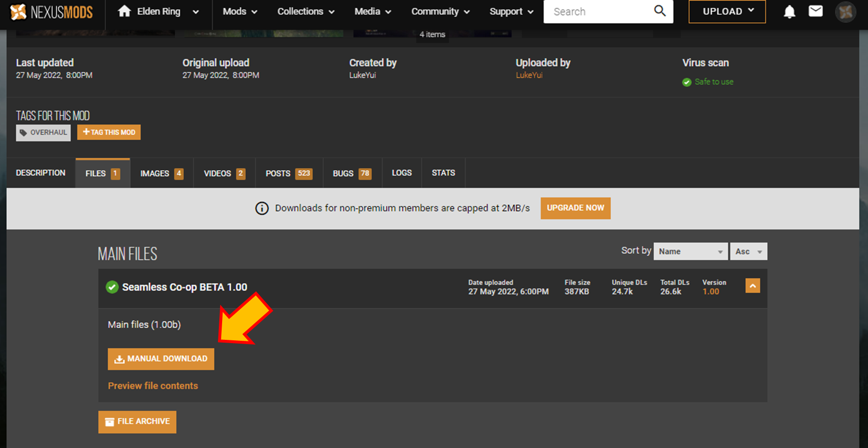Click the UPGRADE NOW button

pos(575,208)
